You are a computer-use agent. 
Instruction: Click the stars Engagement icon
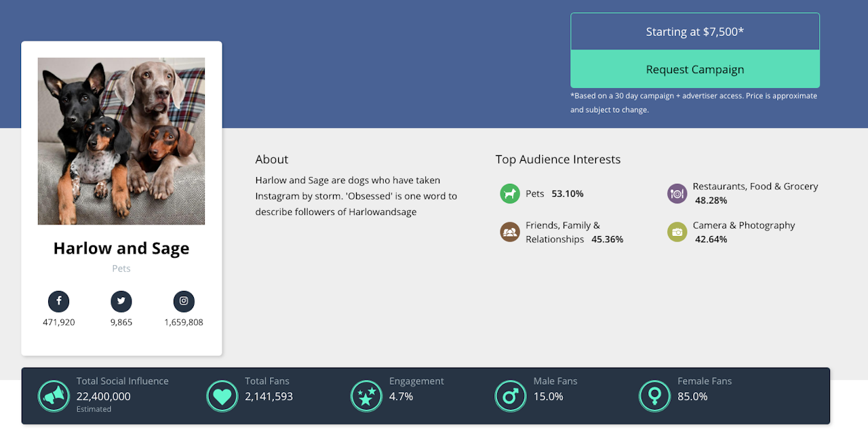click(x=366, y=395)
